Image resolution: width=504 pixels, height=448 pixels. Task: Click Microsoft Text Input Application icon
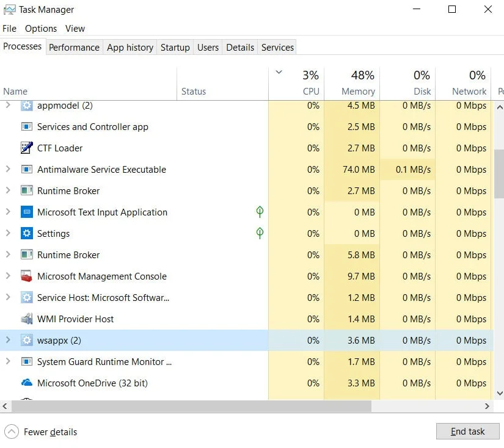coord(27,212)
